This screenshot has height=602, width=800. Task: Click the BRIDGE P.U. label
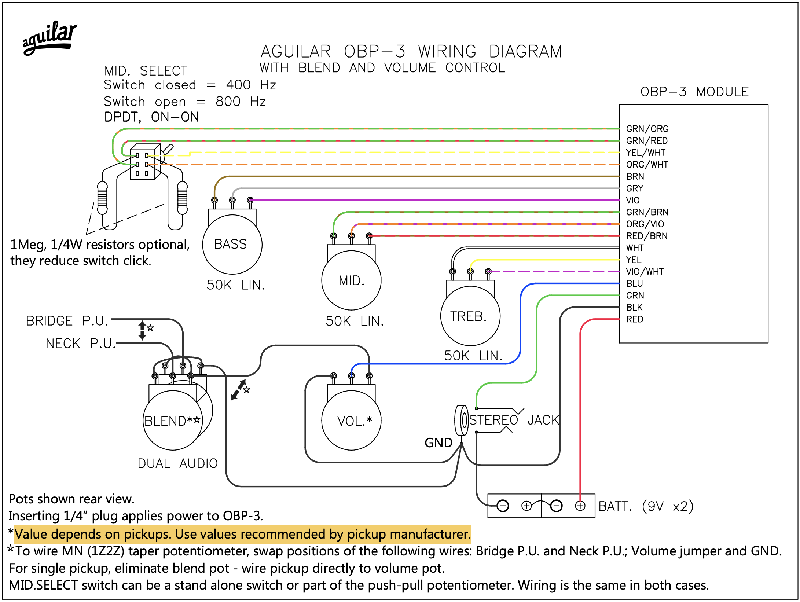[67, 321]
